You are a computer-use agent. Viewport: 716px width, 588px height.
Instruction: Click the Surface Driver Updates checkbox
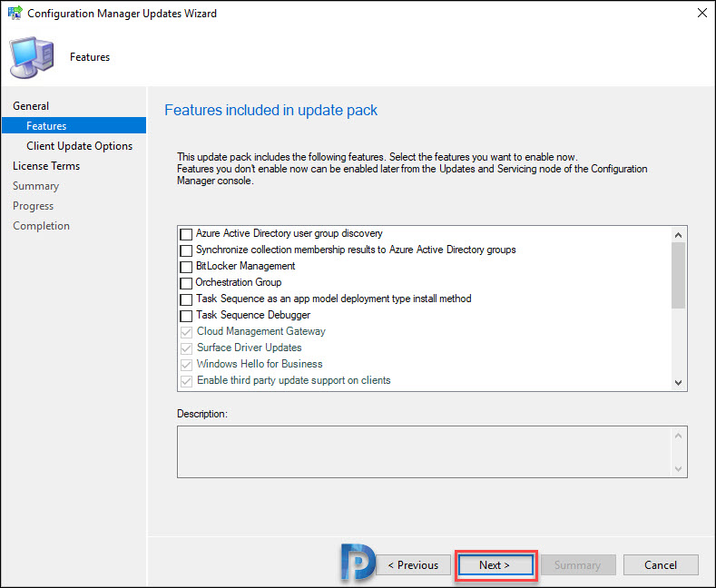(x=186, y=348)
